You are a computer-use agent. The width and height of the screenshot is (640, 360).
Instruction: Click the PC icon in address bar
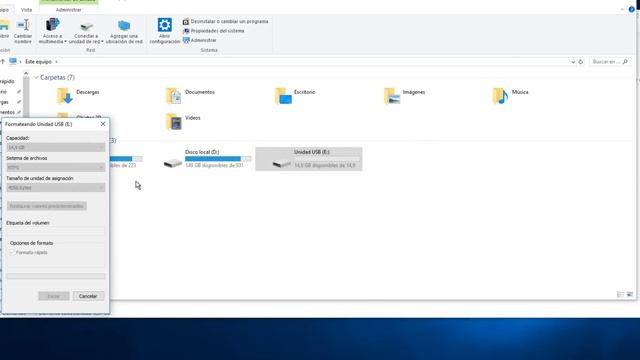tap(13, 61)
